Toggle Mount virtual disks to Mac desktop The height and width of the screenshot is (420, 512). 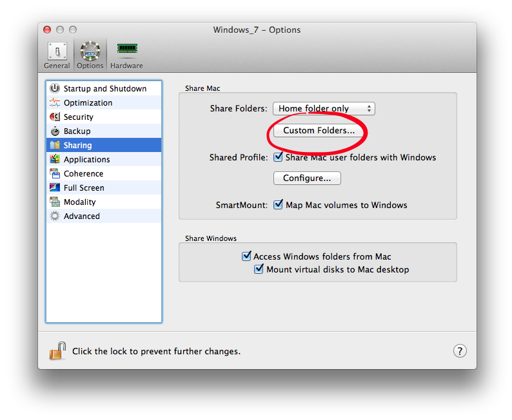click(x=259, y=269)
